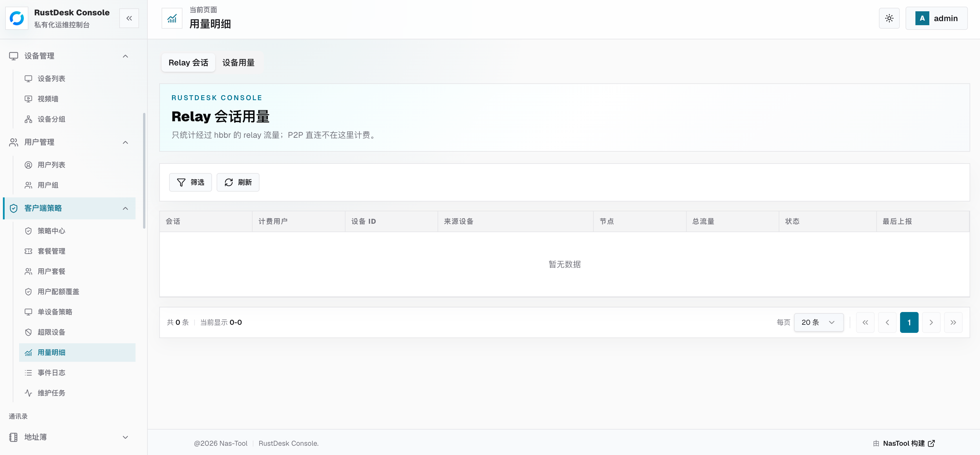The height and width of the screenshot is (455, 980).
Task: Open the 筛选 filter button
Action: click(190, 182)
